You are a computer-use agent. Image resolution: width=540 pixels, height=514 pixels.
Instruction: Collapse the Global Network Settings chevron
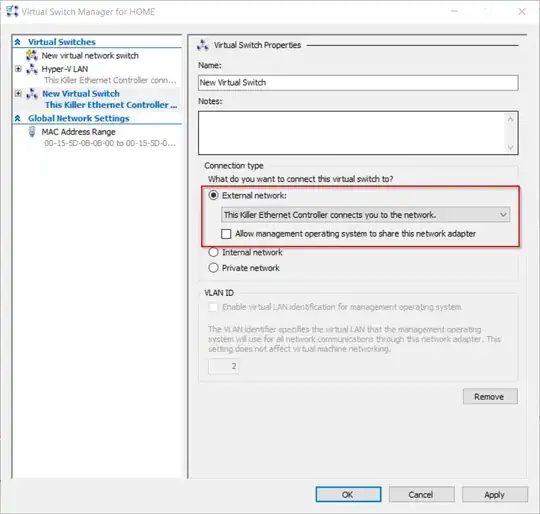(x=18, y=118)
